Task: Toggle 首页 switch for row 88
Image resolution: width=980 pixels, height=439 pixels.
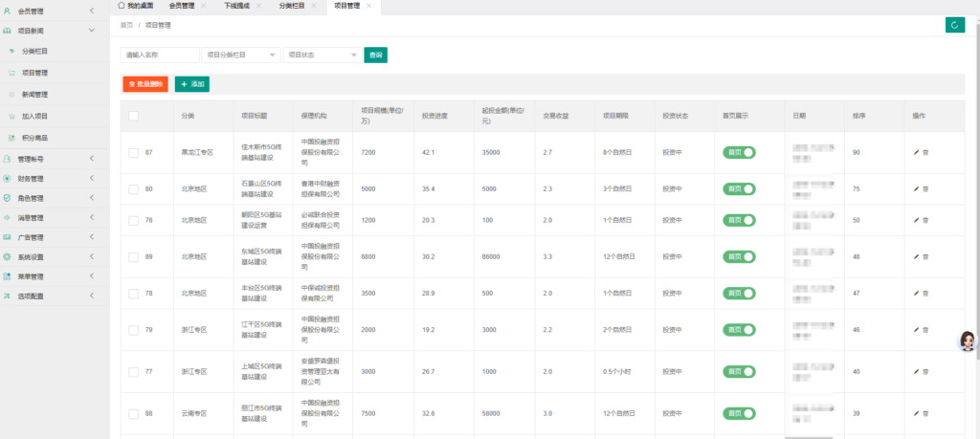Action: [739, 413]
